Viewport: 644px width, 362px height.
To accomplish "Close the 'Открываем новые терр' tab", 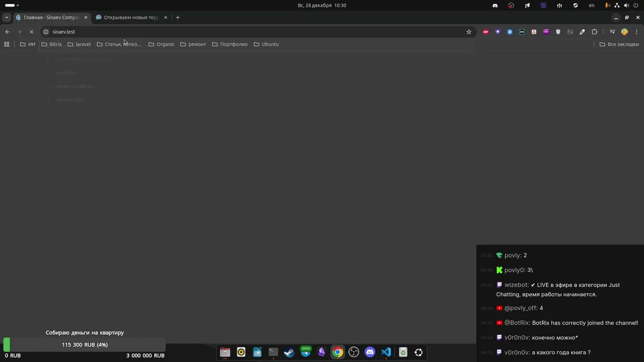I will click(166, 17).
